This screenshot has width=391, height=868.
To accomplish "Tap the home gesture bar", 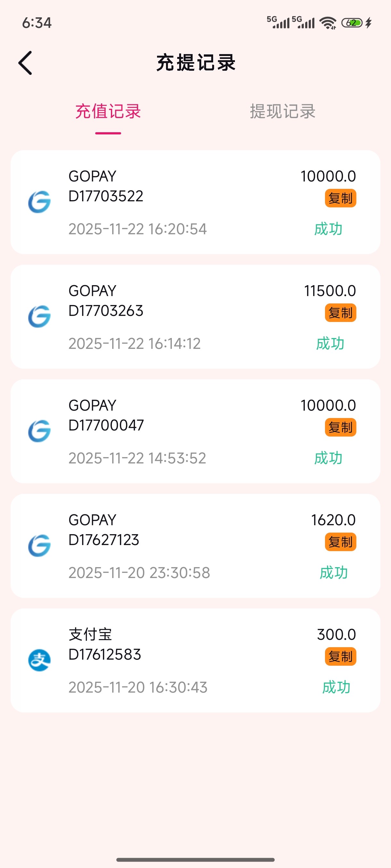I will tap(195, 860).
